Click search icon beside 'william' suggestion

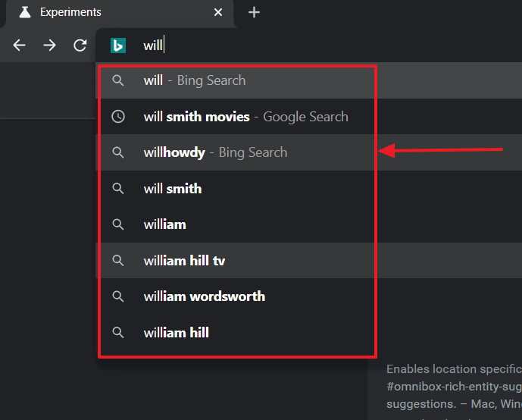pos(118,224)
